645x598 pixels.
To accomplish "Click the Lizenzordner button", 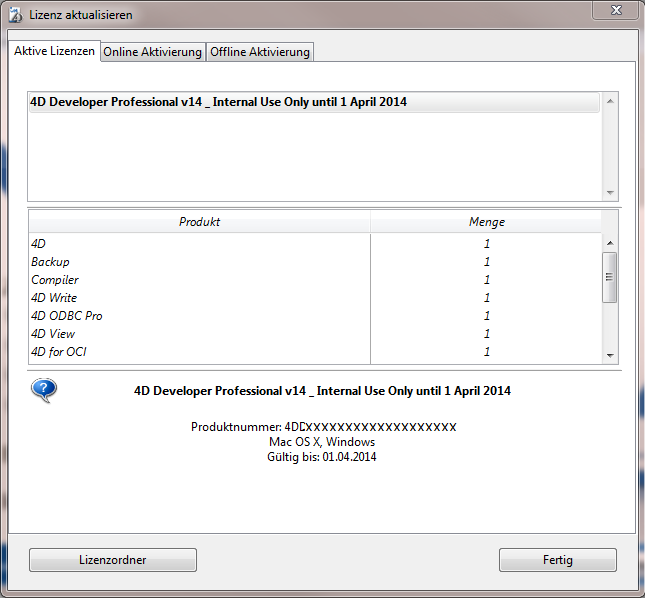I will 113,560.
